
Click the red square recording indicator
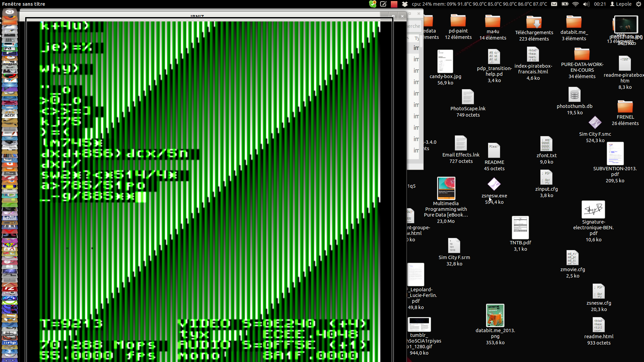pos(394,4)
